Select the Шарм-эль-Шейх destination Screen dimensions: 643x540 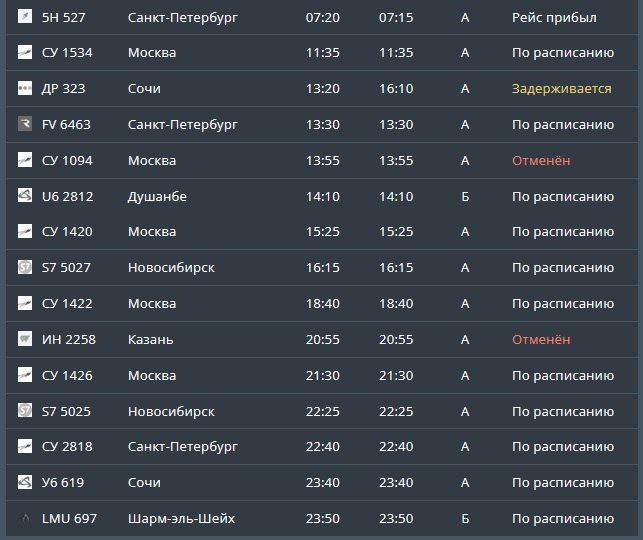181,519
